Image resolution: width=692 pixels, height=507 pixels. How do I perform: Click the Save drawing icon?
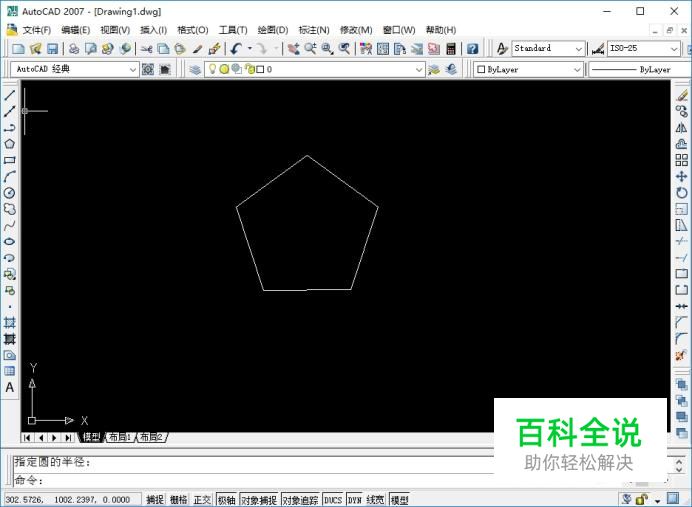click(x=53, y=49)
